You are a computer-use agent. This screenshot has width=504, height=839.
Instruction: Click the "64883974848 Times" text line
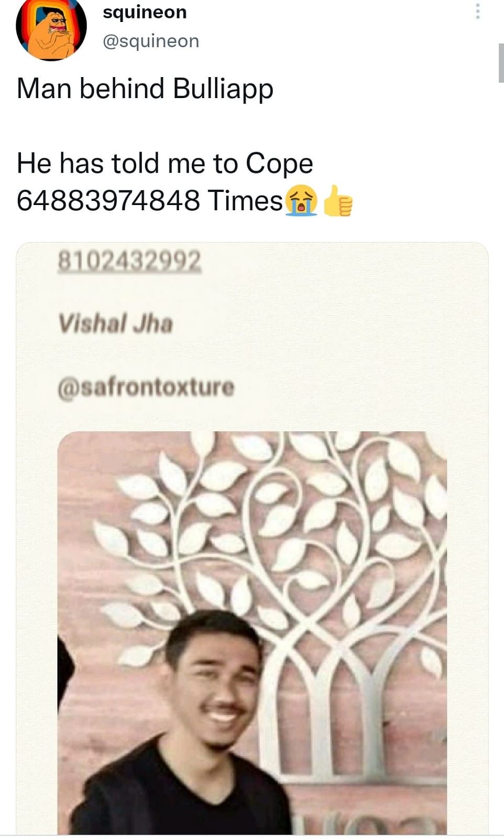150,200
